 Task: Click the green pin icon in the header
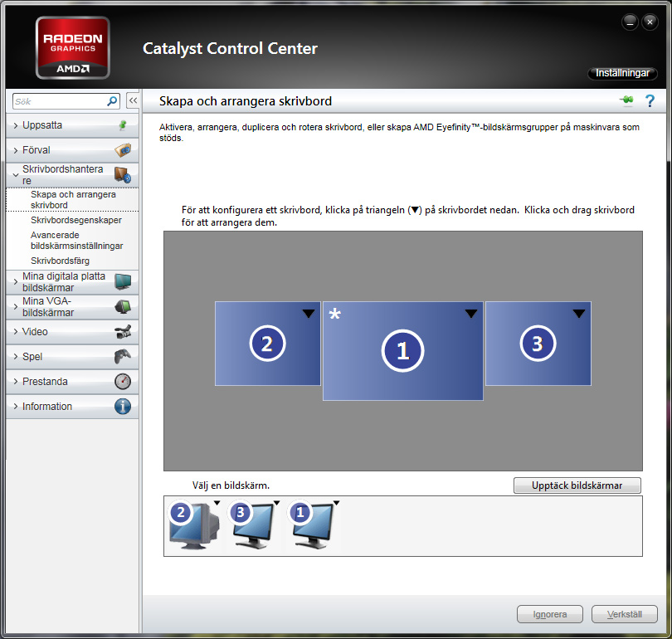click(626, 101)
